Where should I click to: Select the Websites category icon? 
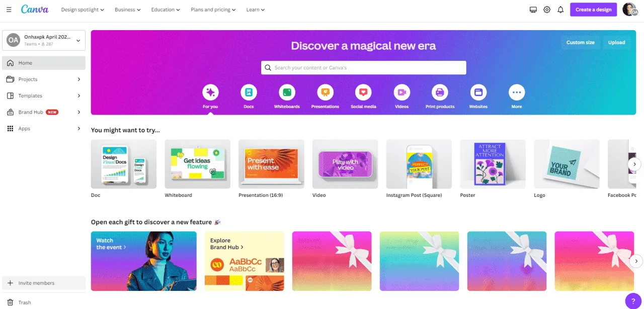(x=478, y=92)
